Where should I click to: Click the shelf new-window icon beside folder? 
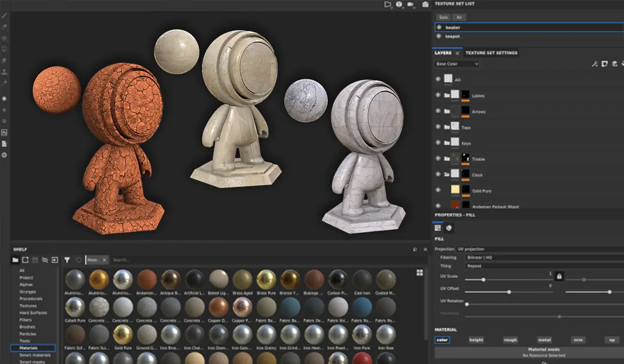coord(25,259)
